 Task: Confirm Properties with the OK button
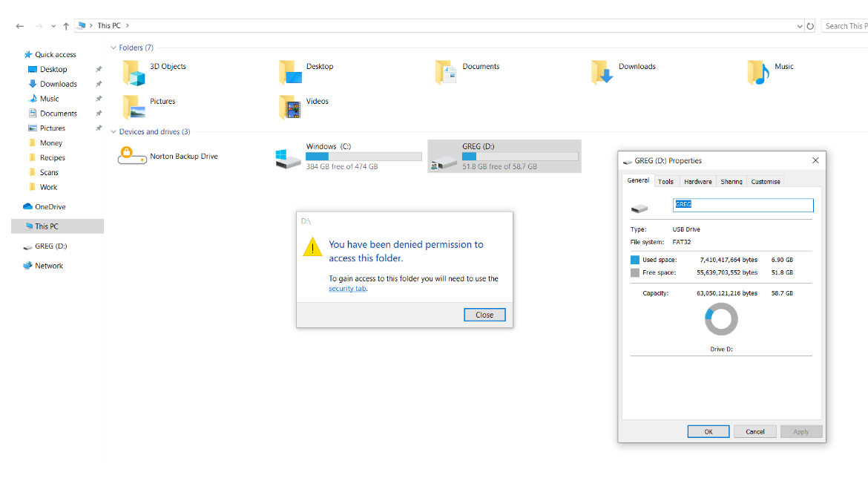tap(708, 431)
